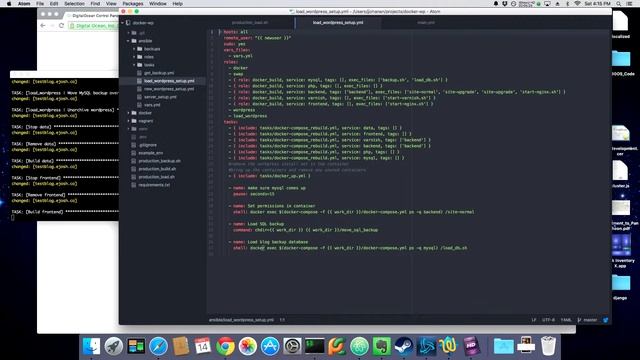
Task: Switch to main.yml tab
Action: [x=426, y=23]
